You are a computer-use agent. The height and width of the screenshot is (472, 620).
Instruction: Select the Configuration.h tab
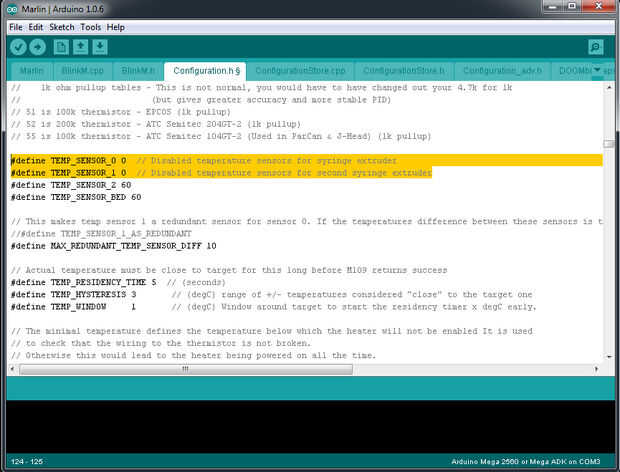pyautogui.click(x=206, y=71)
